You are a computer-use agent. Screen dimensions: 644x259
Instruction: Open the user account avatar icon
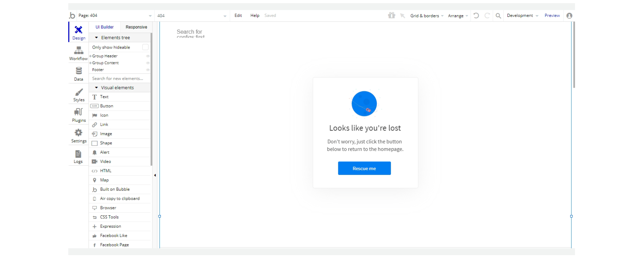click(569, 15)
